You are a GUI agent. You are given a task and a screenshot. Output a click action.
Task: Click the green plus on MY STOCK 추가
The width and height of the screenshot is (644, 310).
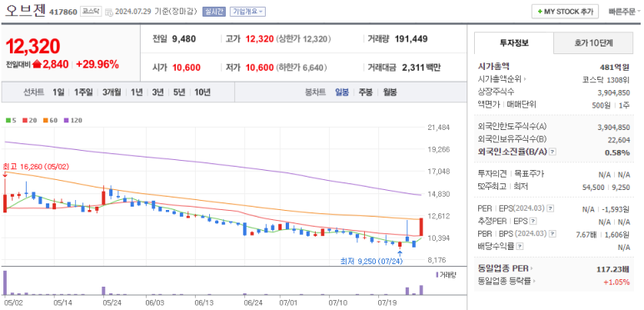coord(539,12)
